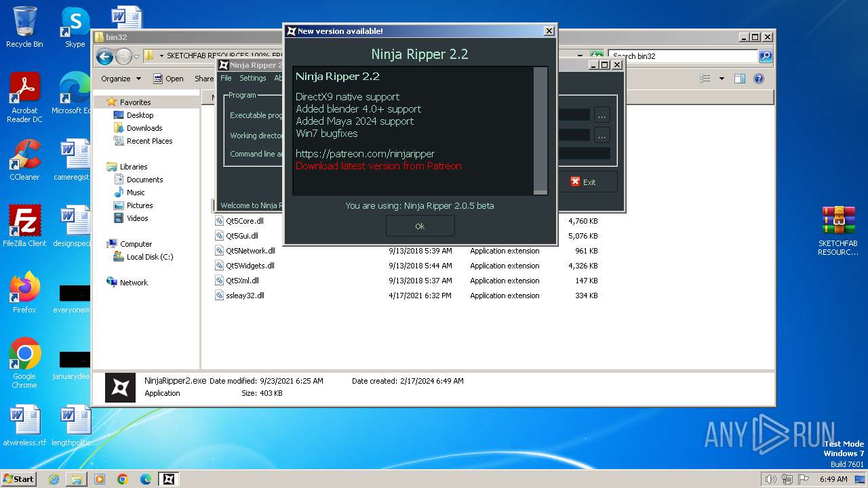Launch Internet Explorer from the taskbar
This screenshot has height=488, width=868.
click(x=54, y=479)
